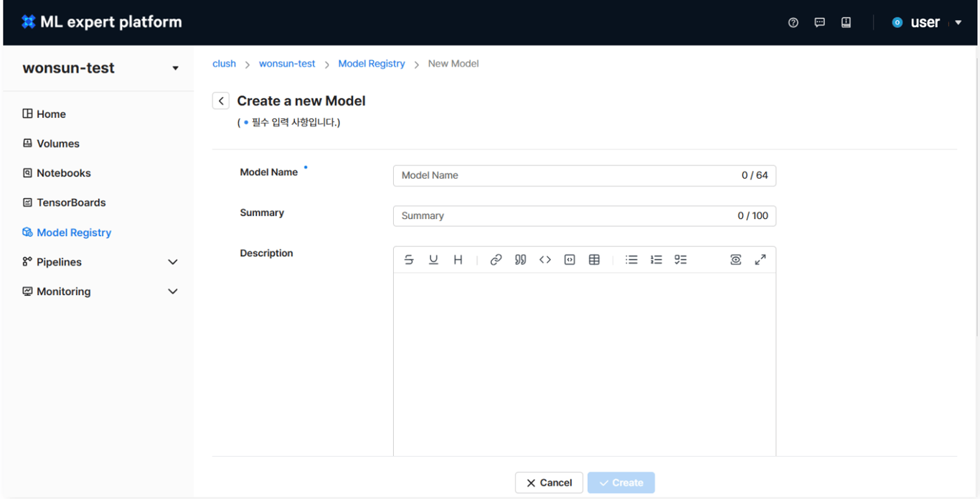The width and height of the screenshot is (980, 499).
Task: Focus the Summary input field
Action: [x=585, y=215]
